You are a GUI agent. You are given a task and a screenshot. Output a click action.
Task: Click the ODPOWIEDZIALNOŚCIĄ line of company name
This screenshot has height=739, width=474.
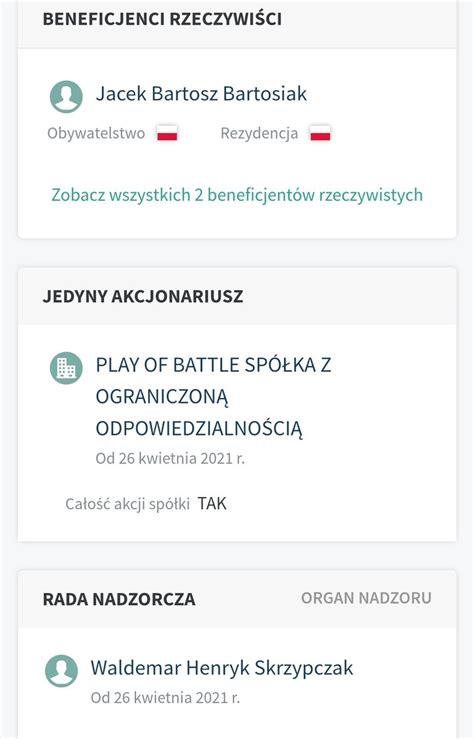[x=199, y=428]
